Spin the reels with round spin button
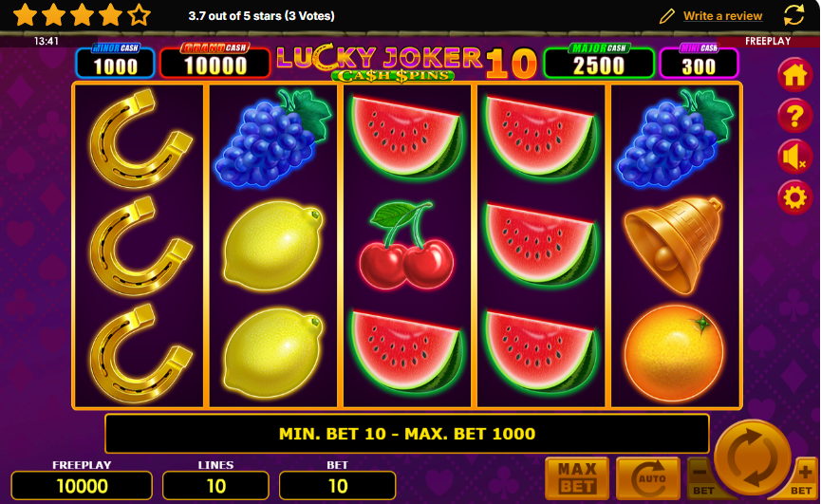The image size is (821, 504). (753, 457)
